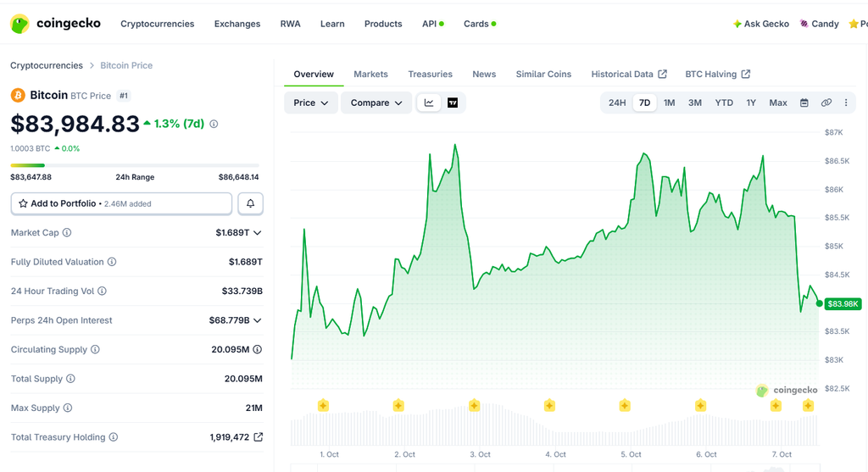Screen dimensions: 868x472
Task: Select the 1M time range
Action: point(670,103)
